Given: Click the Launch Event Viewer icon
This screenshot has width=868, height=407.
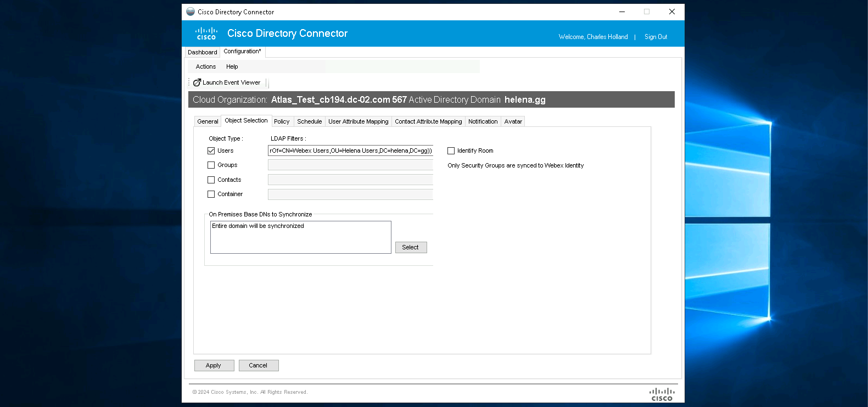Looking at the screenshot, I should (x=197, y=82).
